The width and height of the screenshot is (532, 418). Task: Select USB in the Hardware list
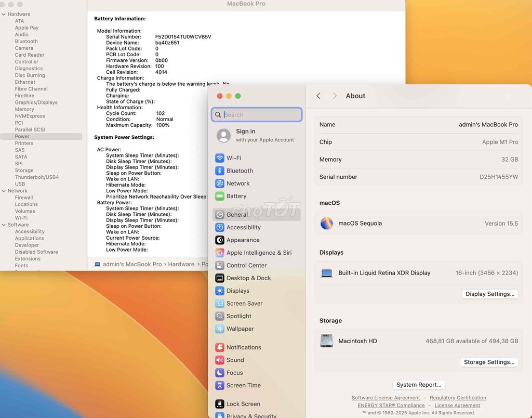pos(20,184)
